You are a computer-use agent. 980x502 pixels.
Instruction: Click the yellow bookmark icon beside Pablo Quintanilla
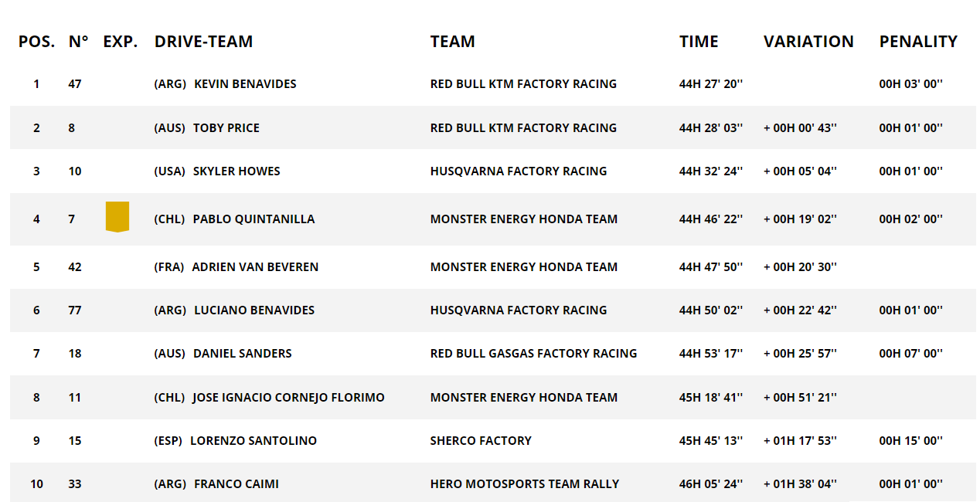(117, 216)
